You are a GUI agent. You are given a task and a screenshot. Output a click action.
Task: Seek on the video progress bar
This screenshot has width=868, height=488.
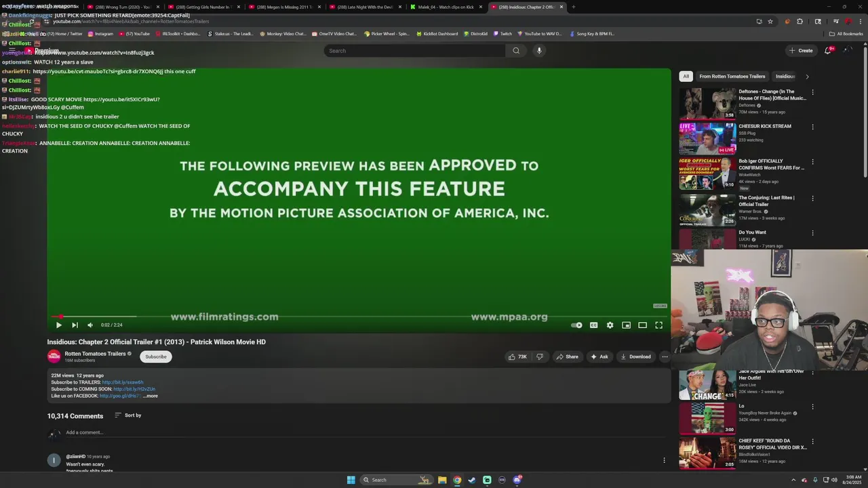(359, 316)
